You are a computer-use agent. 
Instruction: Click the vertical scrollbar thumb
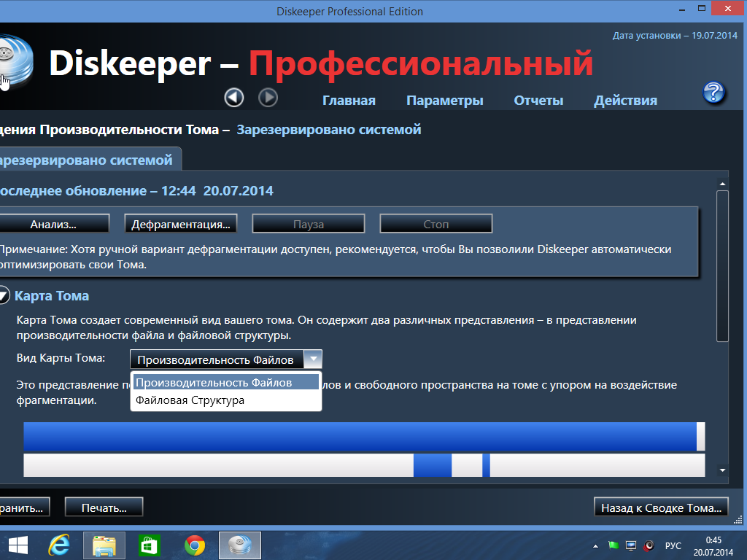click(x=722, y=266)
